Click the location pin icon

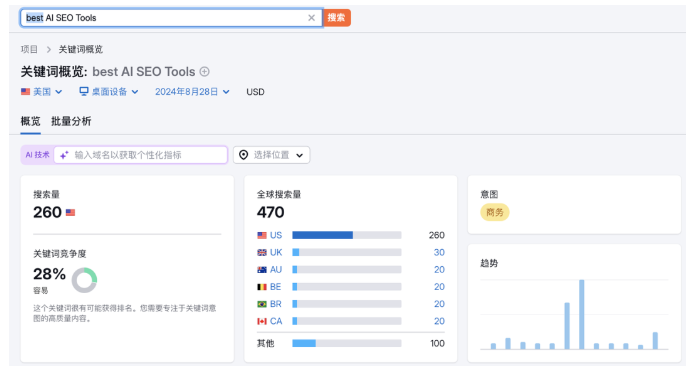[x=244, y=155]
